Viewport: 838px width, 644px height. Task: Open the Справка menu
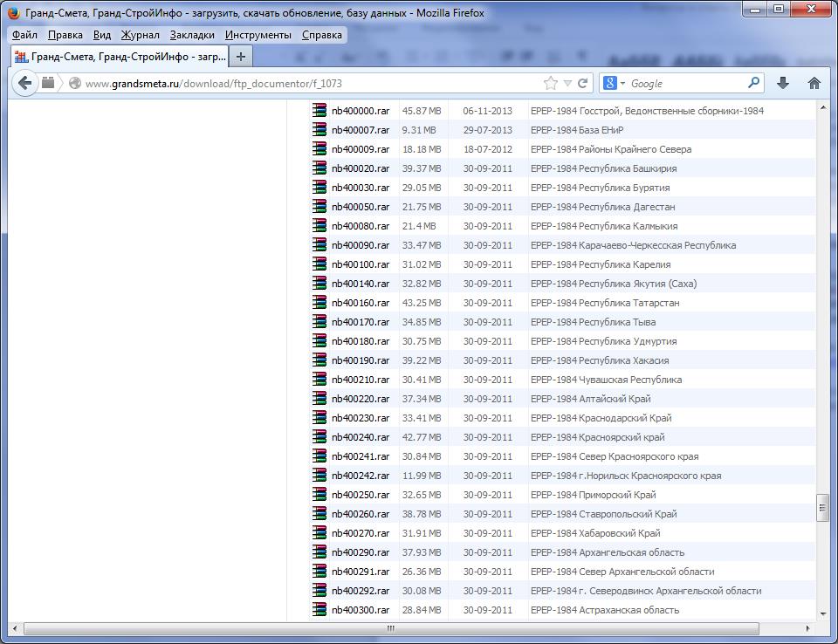click(x=322, y=35)
